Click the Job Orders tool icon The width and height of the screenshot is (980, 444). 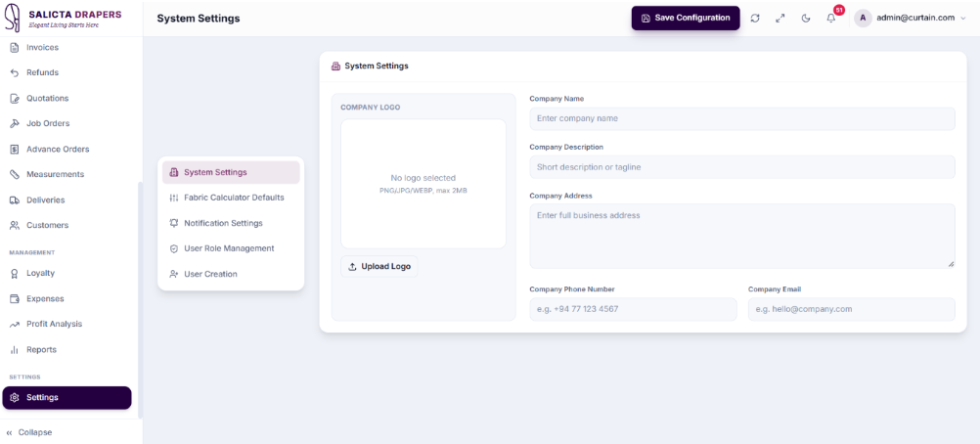pyautogui.click(x=15, y=124)
